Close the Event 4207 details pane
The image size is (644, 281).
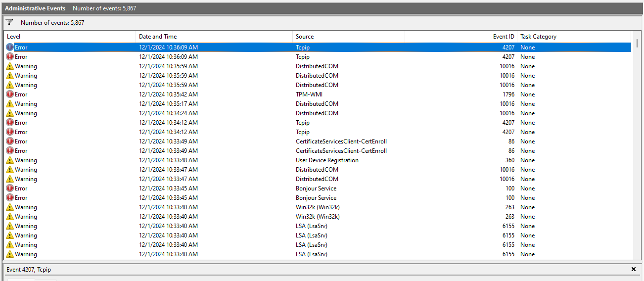[634, 269]
